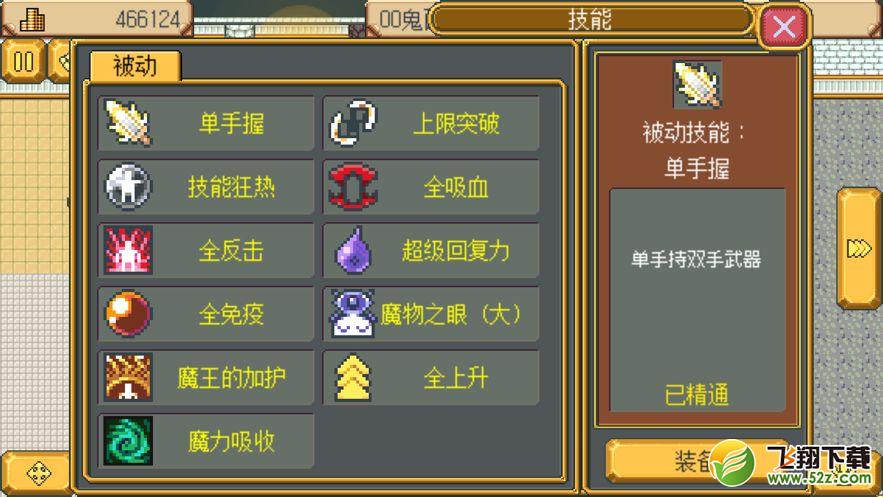Select the green swirl 魔力吸收 icon
This screenshot has height=497, width=883.
[128, 441]
